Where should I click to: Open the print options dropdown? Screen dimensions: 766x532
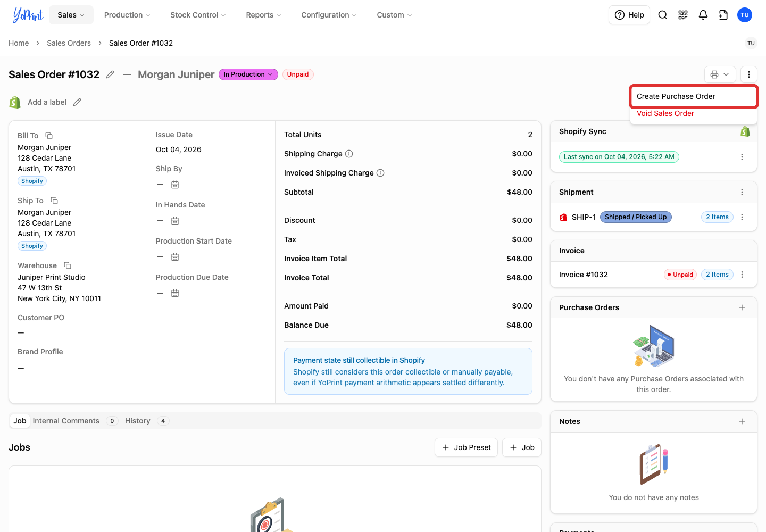point(720,74)
